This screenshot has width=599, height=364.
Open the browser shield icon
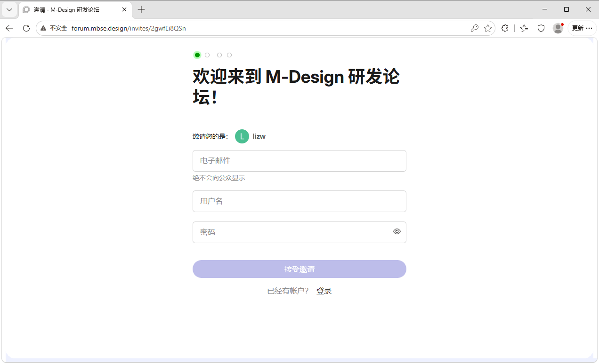pos(541,28)
